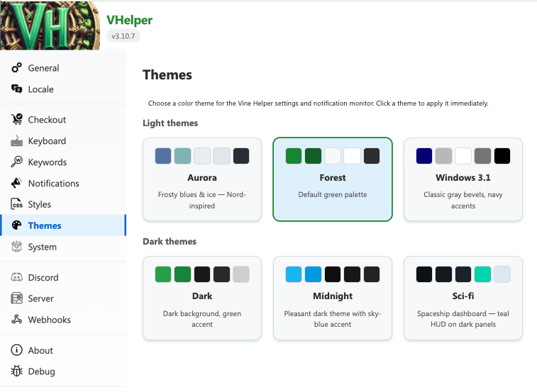This screenshot has height=392, width=537.
Task: Open Discord via its icon
Action: 16,278
